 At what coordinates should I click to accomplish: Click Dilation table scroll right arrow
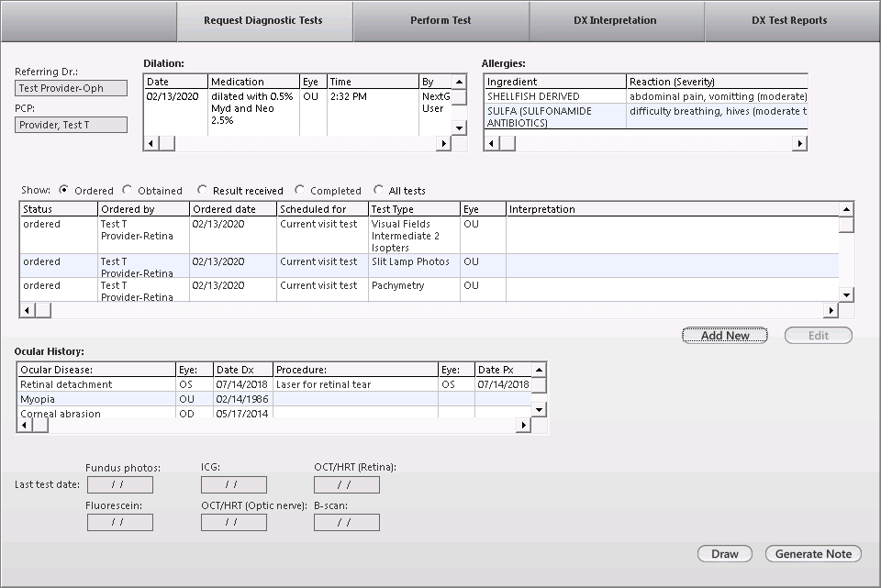pos(444,143)
